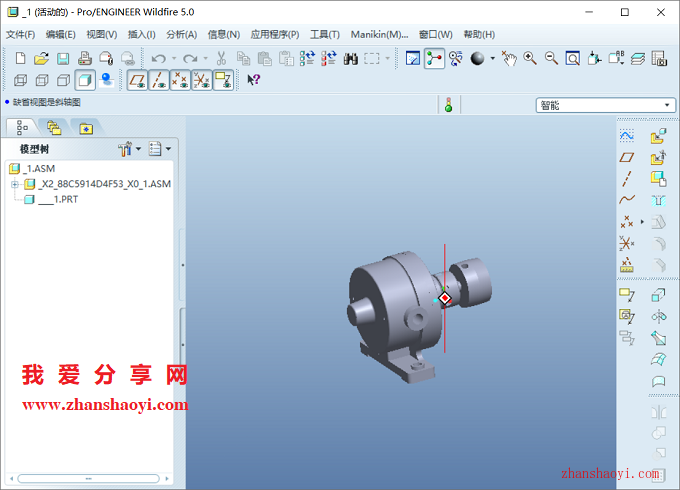Image resolution: width=680 pixels, height=490 pixels.
Task: Open model tree show dropdown arrow
Action: (168, 149)
